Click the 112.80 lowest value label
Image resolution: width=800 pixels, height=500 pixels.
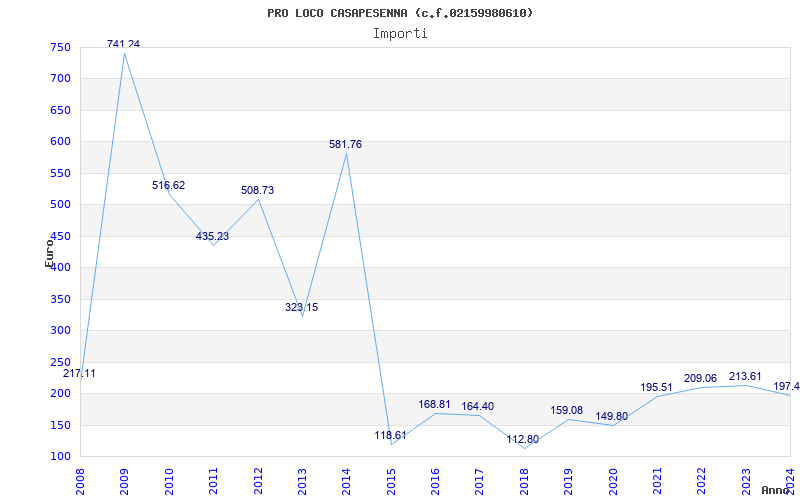point(522,439)
